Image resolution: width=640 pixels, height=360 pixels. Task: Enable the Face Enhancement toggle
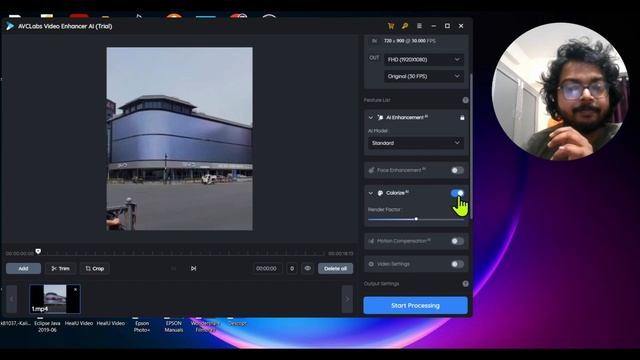click(x=457, y=170)
